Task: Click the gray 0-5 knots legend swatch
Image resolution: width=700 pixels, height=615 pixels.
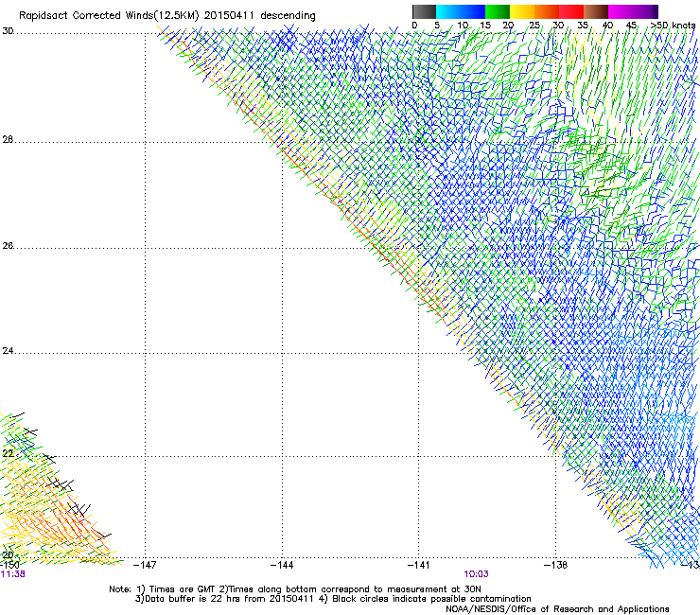Action: [424, 11]
